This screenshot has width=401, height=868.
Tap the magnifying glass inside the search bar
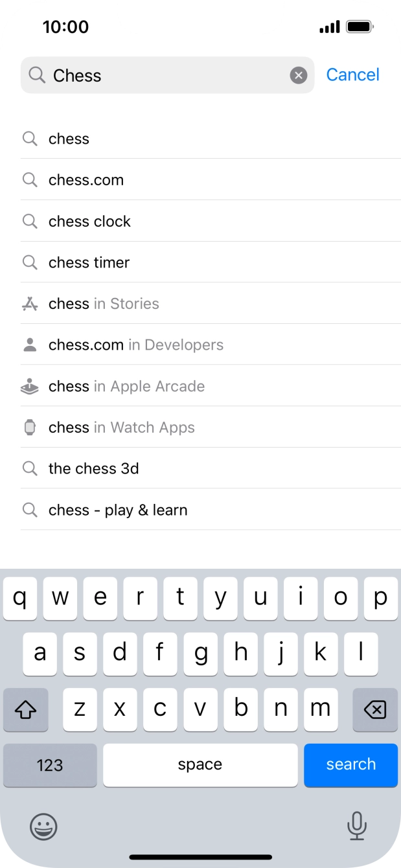point(38,75)
